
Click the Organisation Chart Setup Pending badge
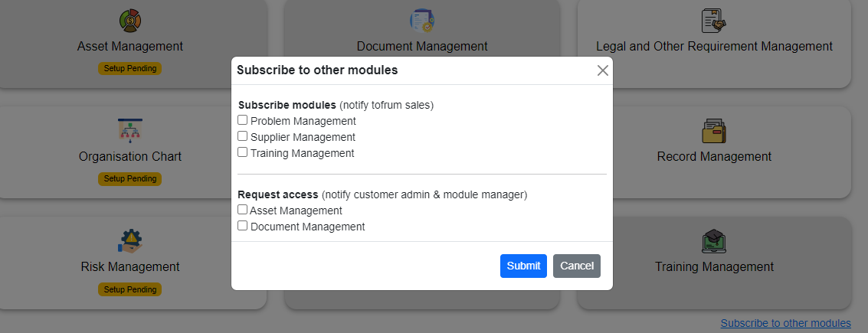[x=130, y=179]
